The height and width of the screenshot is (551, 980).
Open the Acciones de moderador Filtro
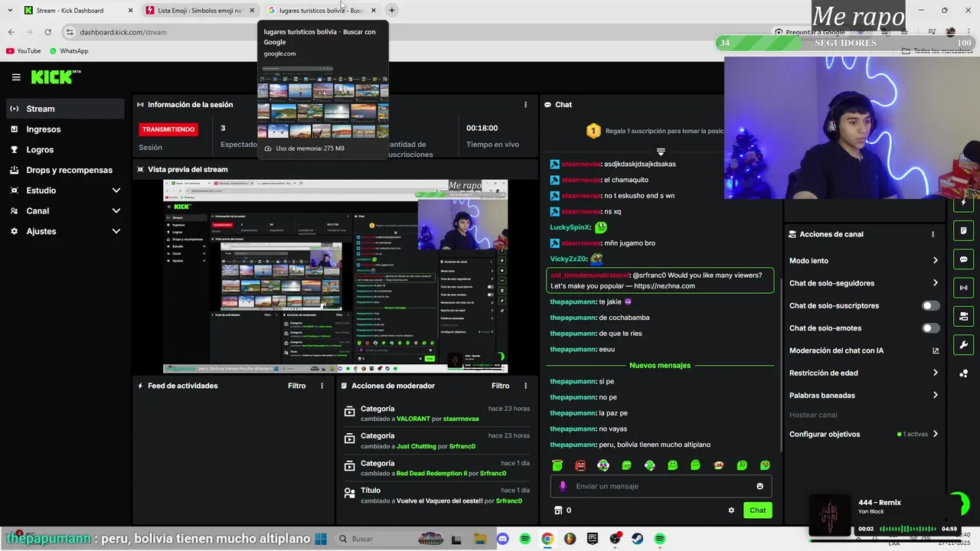pyautogui.click(x=501, y=386)
